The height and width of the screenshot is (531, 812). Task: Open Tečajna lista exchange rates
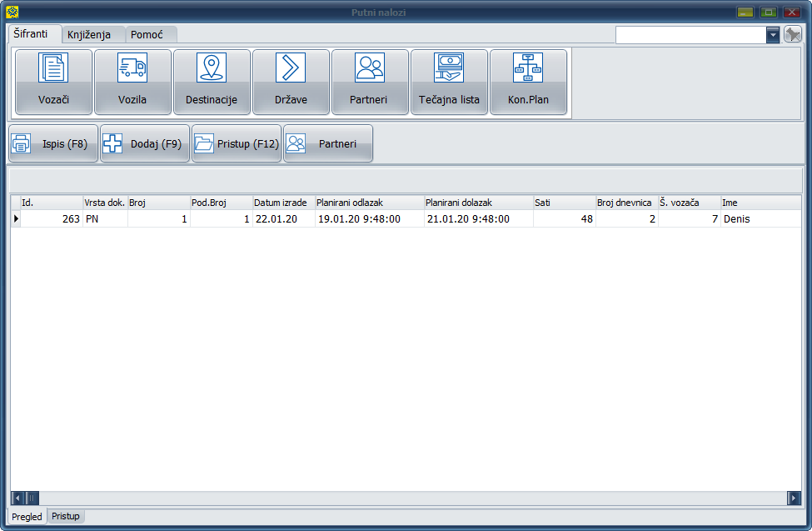(449, 82)
